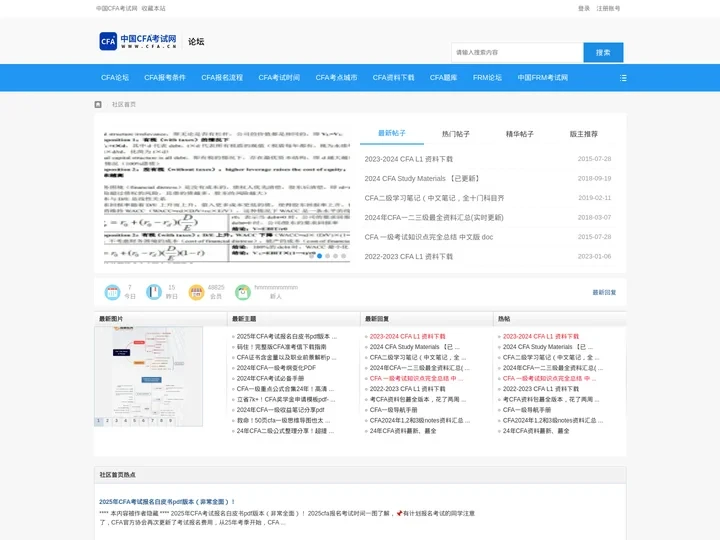Click the 登录 login link
Viewport: 720px width, 540px height.
(584, 8)
